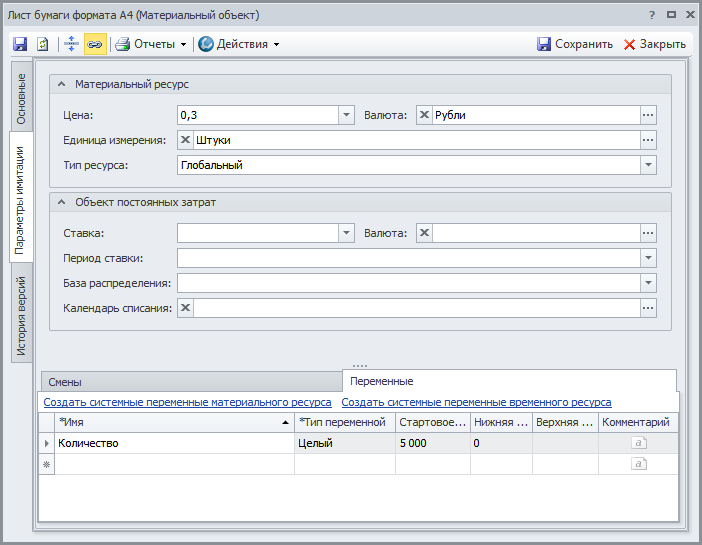The width and height of the screenshot is (702, 545).
Task: Open the Отчеты printer menu
Action: coord(150,44)
